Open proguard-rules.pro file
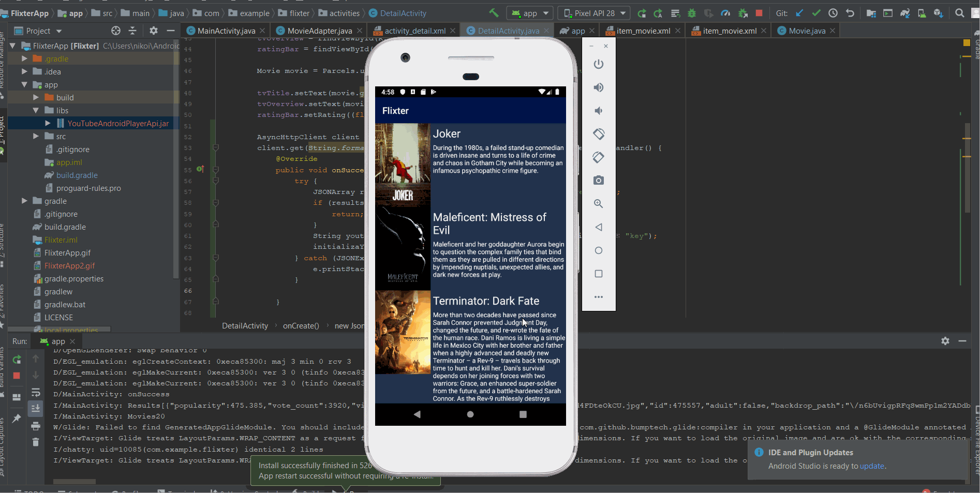 coord(88,188)
